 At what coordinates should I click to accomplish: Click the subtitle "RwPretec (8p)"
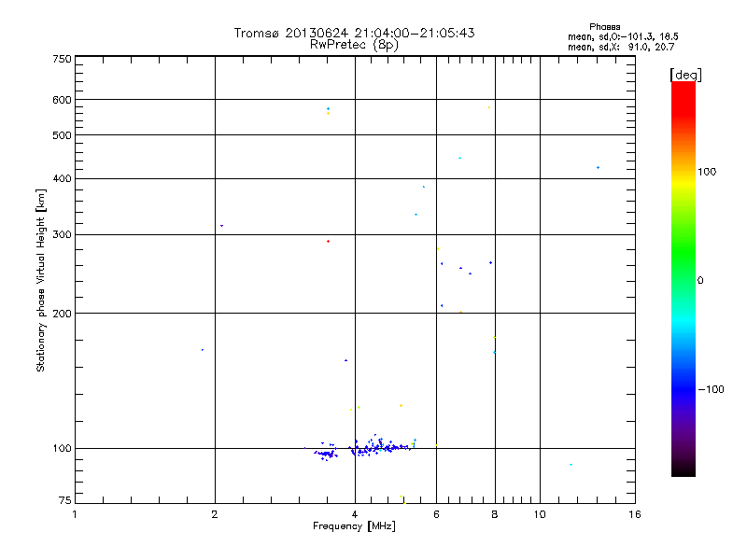pos(354,45)
